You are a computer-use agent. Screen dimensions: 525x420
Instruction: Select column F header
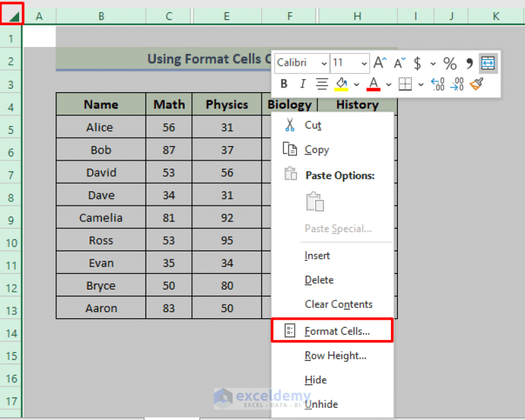click(x=289, y=16)
